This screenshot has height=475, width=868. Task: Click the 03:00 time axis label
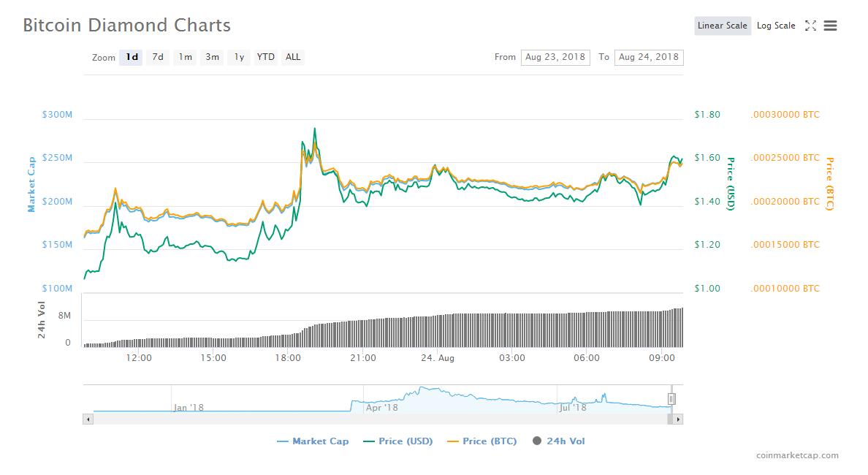512,358
